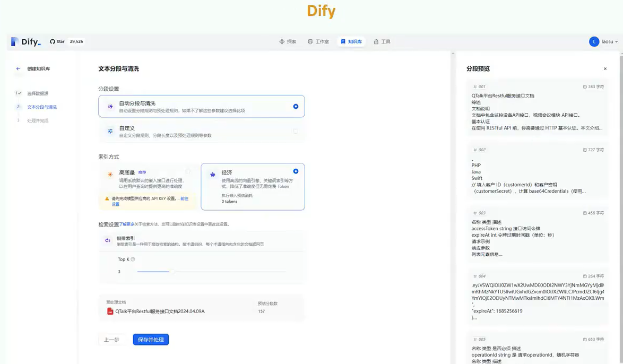
Task: Click the 推荐 tag beside 高质量
Action: pos(142,172)
